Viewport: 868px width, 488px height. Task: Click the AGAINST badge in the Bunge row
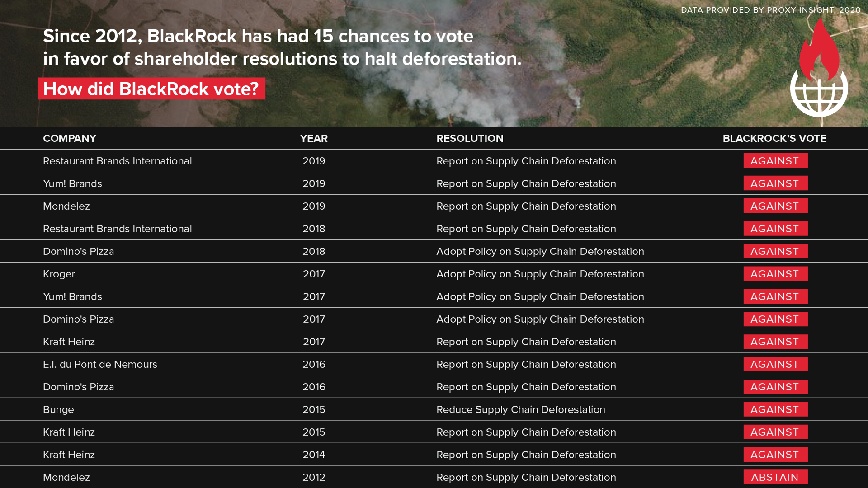[x=775, y=409]
